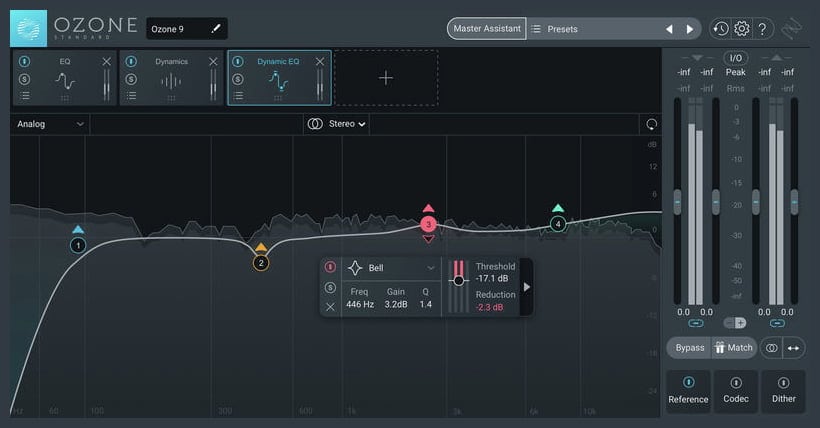
Task: Click the Ozone logo icon
Action: (x=28, y=28)
